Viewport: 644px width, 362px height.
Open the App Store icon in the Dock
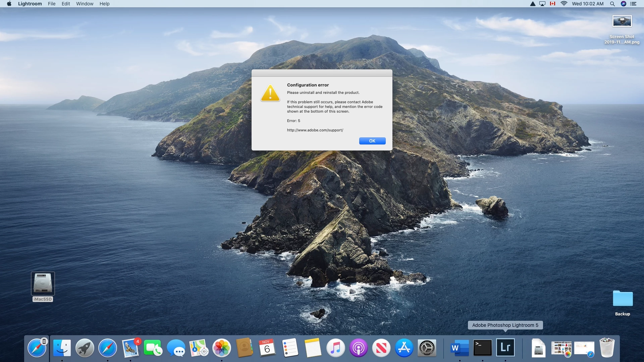[404, 348]
